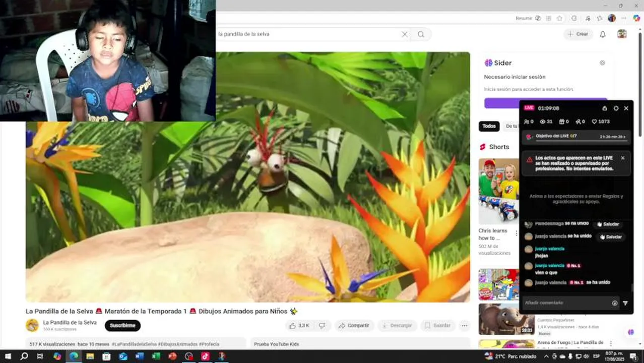Click the Descargar download button
644x363 pixels.
tap(397, 326)
